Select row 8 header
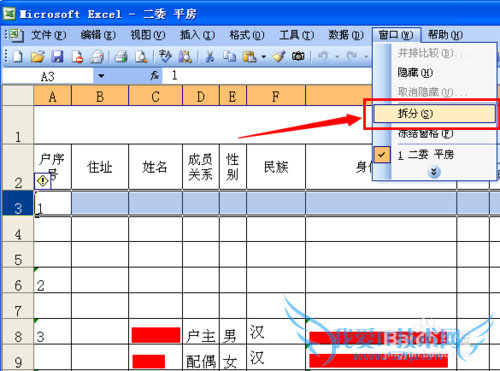Image resolution: width=500 pixels, height=371 pixels. (18, 332)
